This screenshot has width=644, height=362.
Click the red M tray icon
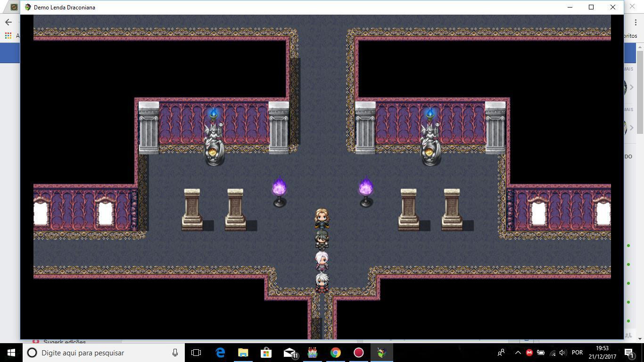click(x=529, y=353)
